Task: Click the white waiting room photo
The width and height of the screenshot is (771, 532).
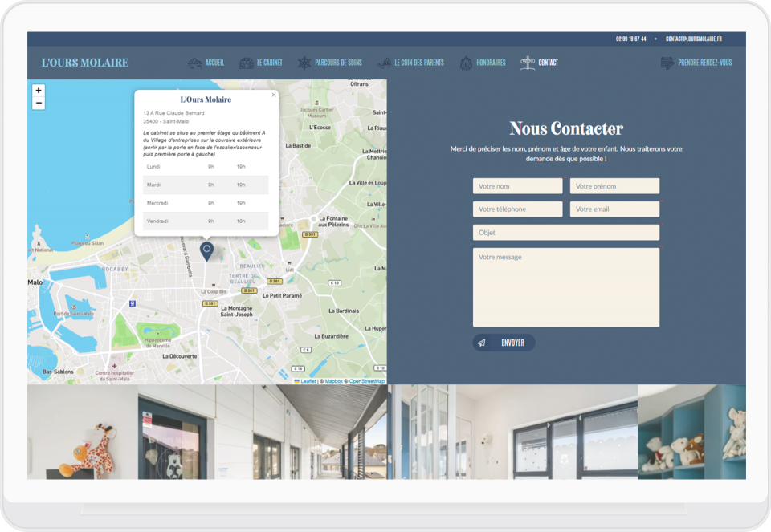Action: [513, 432]
